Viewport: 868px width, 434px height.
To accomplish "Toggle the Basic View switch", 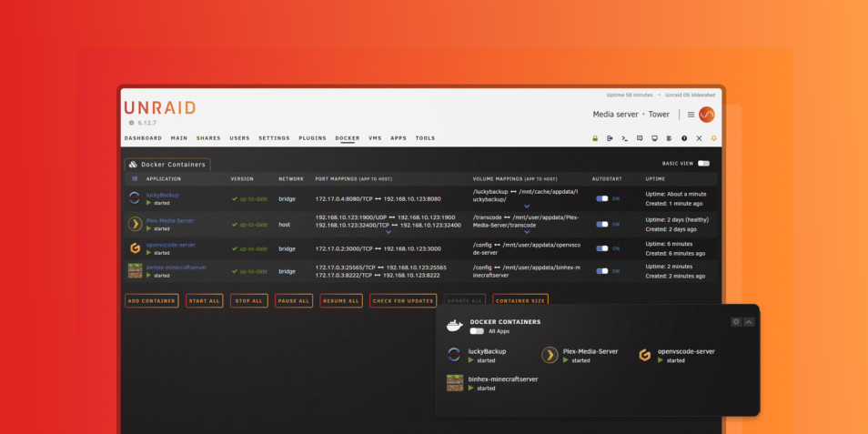I will [x=703, y=164].
